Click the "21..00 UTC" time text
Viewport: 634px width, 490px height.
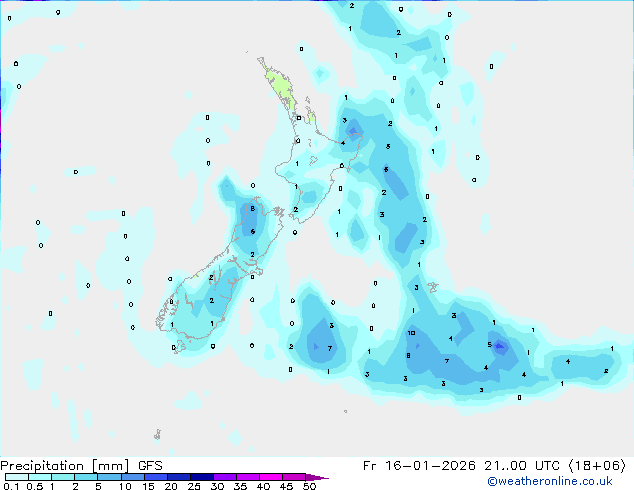click(x=522, y=466)
